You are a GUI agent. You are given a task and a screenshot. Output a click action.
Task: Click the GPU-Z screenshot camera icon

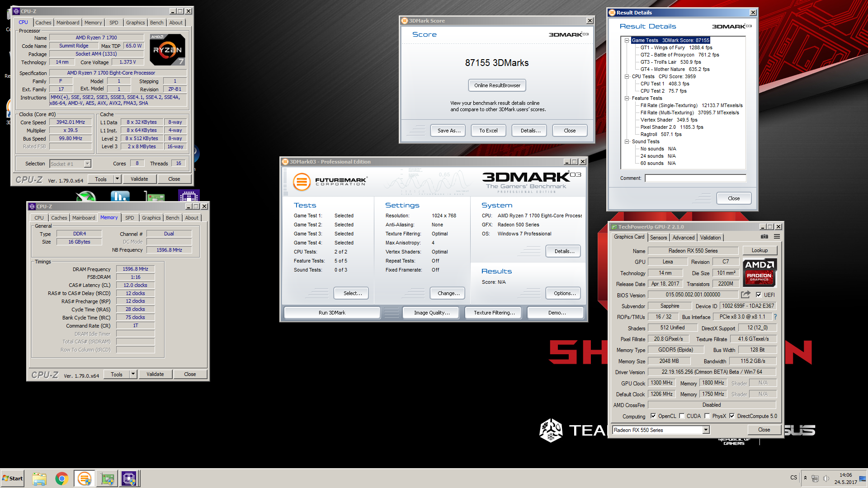pyautogui.click(x=764, y=237)
